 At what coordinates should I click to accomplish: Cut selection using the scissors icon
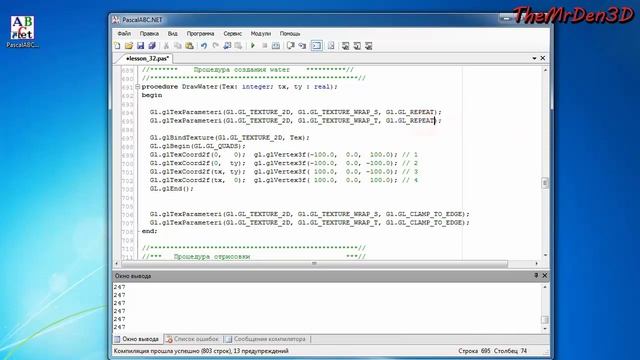coord(166,46)
